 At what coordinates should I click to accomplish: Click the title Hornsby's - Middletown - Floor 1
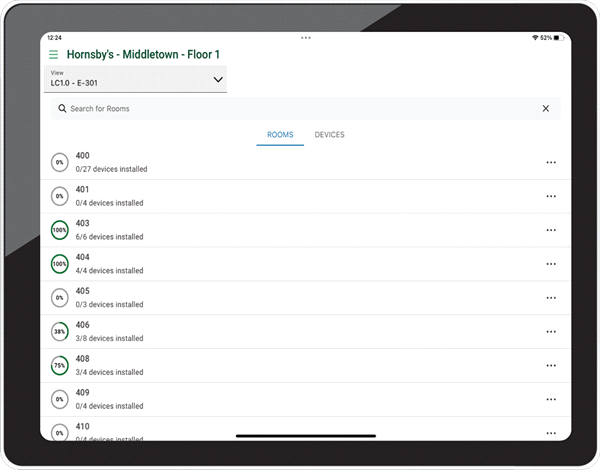pos(143,55)
